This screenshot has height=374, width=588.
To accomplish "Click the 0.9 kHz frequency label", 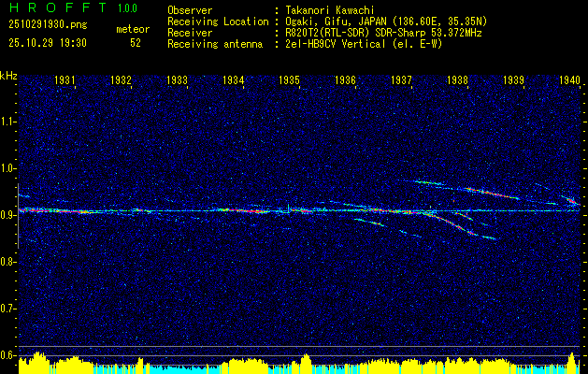I will pos(7,215).
